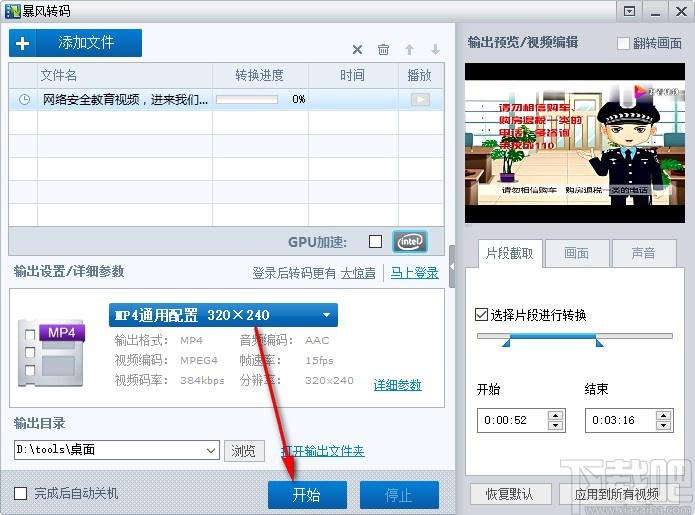This screenshot has height=515, width=695.
Task: Click the right clip end marker on slider
Action: point(599,343)
